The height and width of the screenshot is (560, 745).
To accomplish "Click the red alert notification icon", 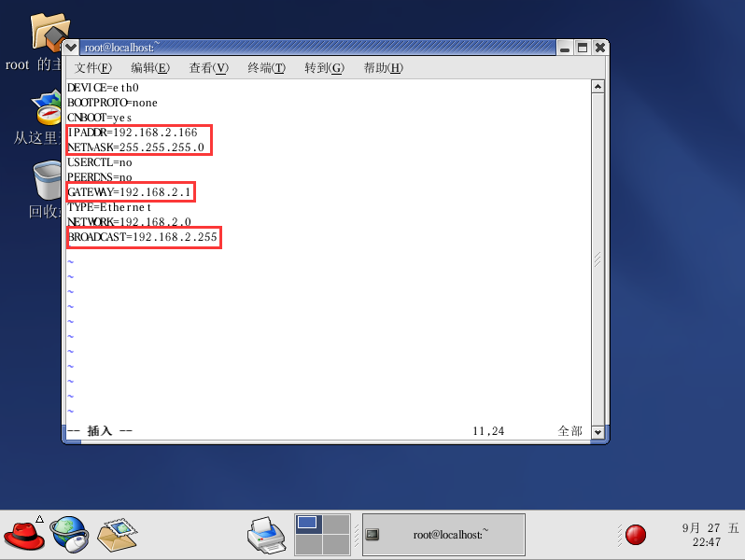I will click(635, 535).
